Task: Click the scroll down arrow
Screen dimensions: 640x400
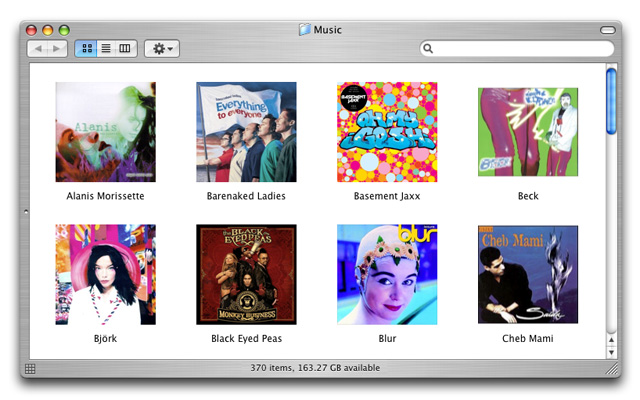Action: 611,352
